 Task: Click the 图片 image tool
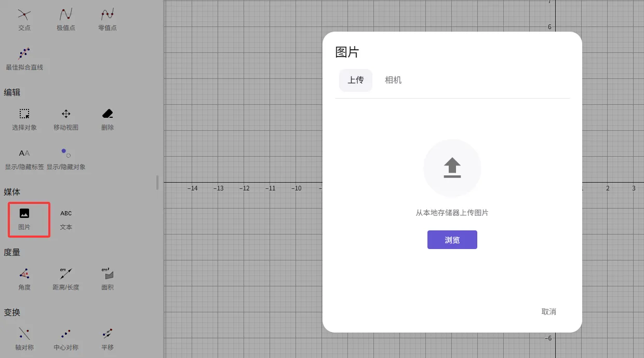point(24,218)
